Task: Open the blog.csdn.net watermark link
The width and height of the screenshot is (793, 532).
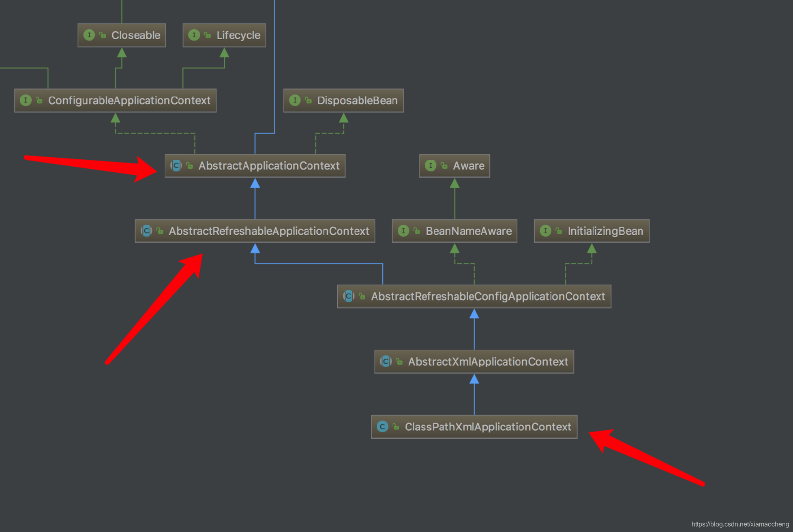Action: tap(740, 524)
